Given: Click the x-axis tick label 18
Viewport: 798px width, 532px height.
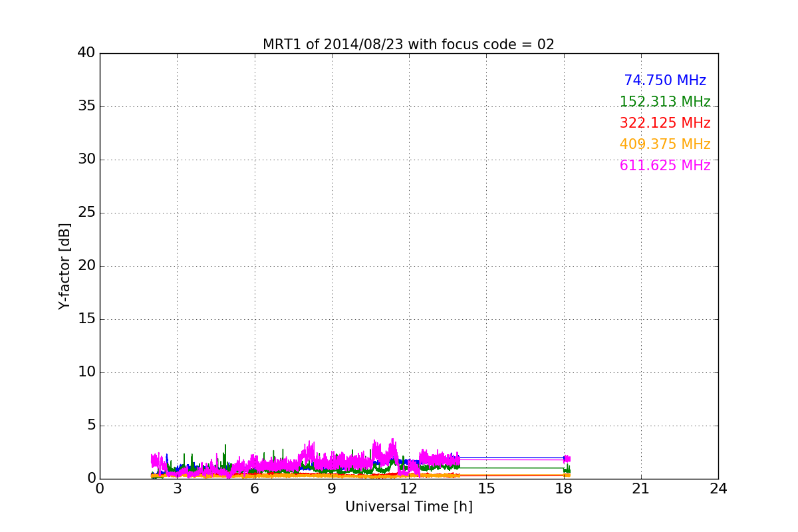Looking at the screenshot, I should 564,489.
